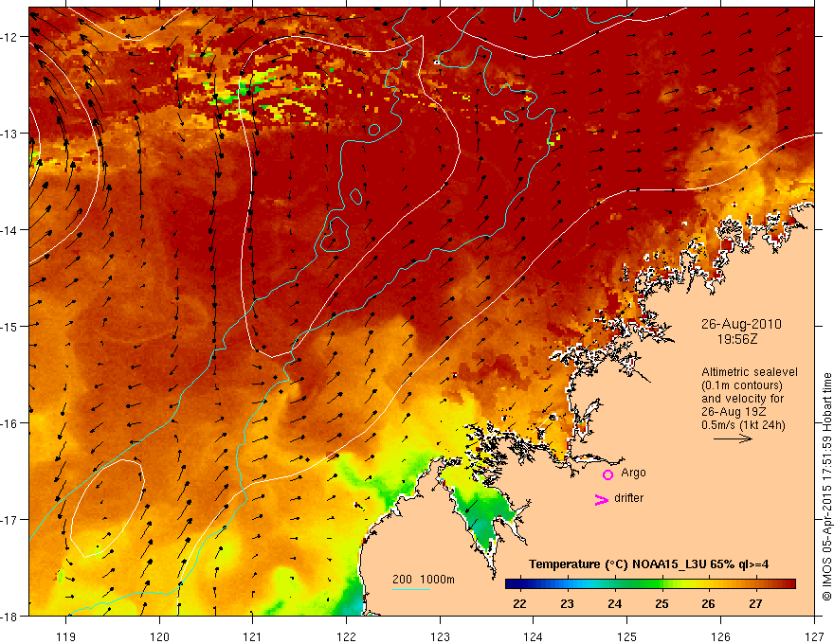The width and height of the screenshot is (834, 644).
Task: Click the '(0.1m contours)' caption line
Action: [x=742, y=385]
